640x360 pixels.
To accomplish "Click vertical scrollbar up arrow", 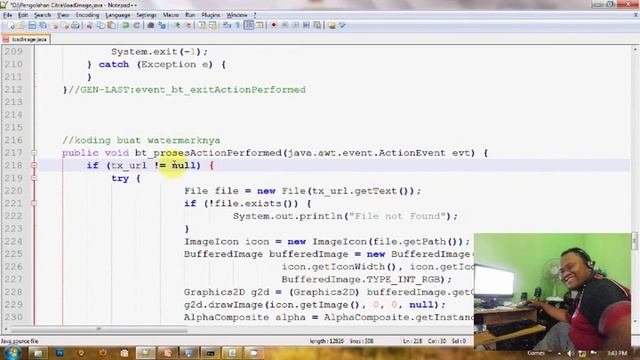I will 635,49.
